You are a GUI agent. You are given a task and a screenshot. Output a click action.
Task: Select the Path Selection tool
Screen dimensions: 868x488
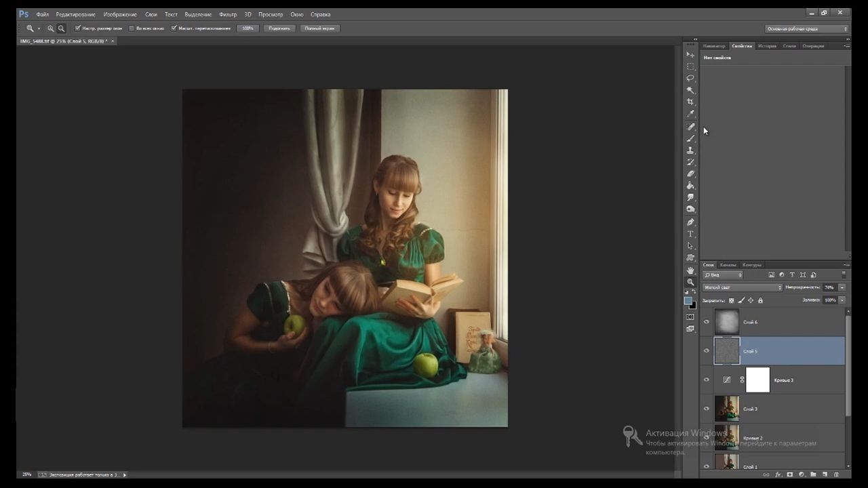click(690, 246)
